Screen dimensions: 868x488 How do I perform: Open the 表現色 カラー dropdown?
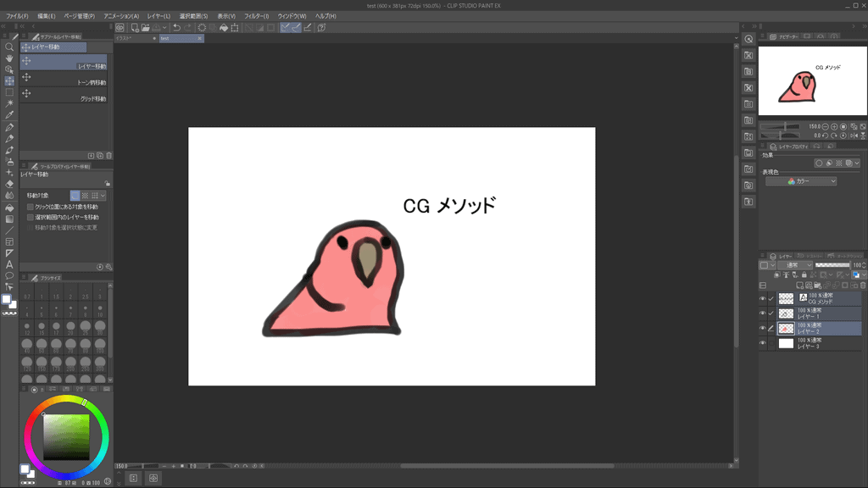click(800, 181)
